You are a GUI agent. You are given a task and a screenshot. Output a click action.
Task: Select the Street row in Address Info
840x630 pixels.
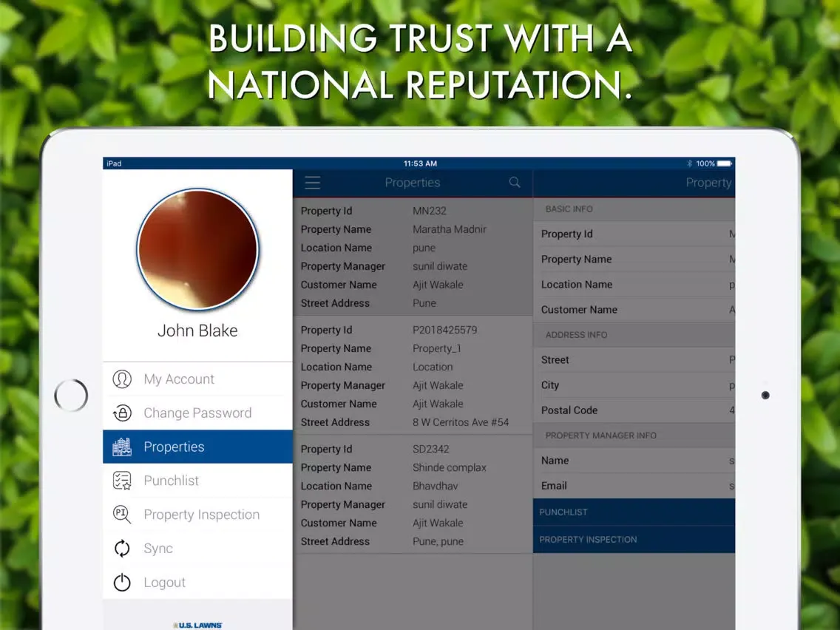tap(634, 360)
